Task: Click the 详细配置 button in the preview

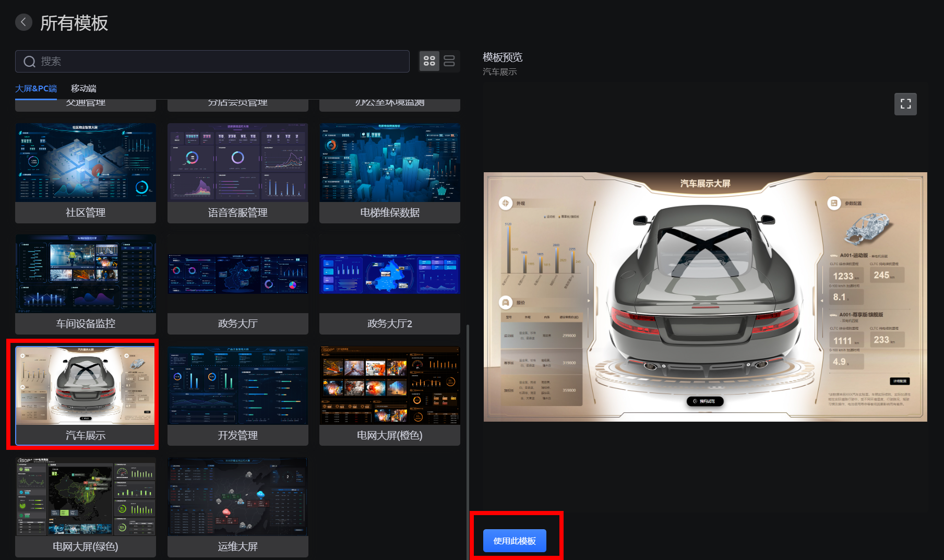Action: point(900,381)
